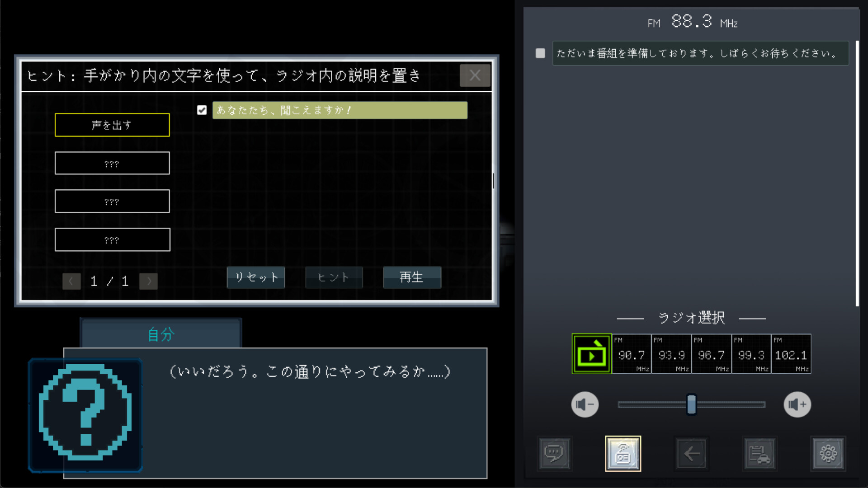Image resolution: width=868 pixels, height=488 pixels.
Task: Click the ヒント button
Action: (334, 277)
